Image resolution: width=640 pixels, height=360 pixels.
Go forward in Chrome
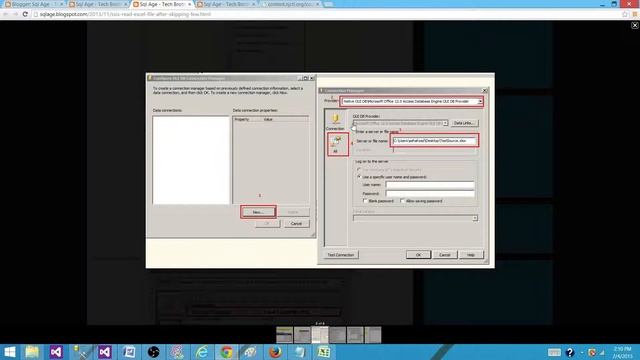click(x=16, y=14)
